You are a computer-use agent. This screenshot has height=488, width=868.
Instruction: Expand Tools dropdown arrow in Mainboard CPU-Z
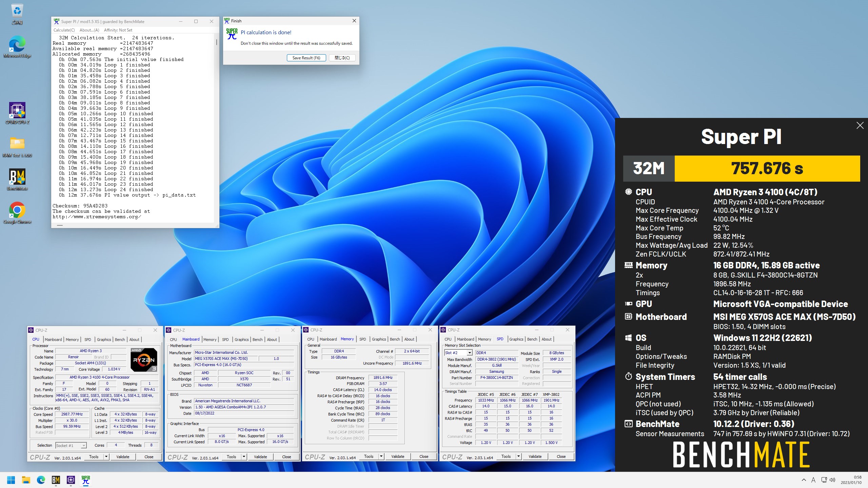click(x=244, y=457)
